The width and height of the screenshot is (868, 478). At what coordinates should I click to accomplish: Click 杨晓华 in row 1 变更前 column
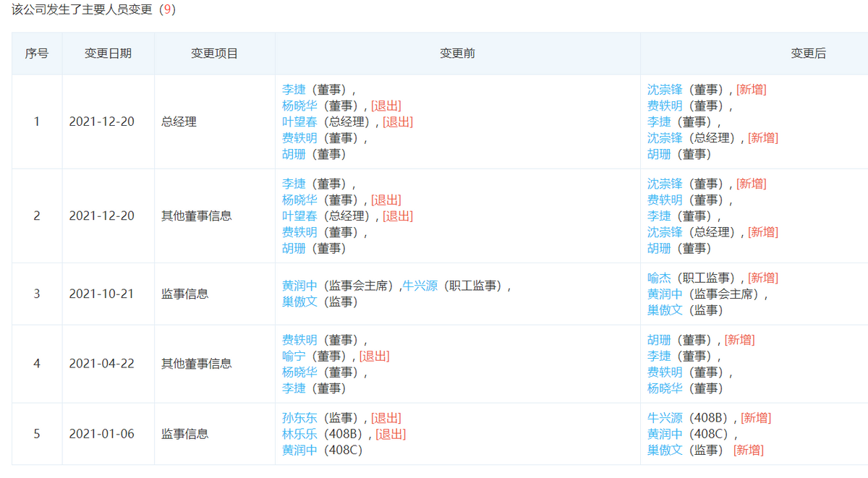299,106
